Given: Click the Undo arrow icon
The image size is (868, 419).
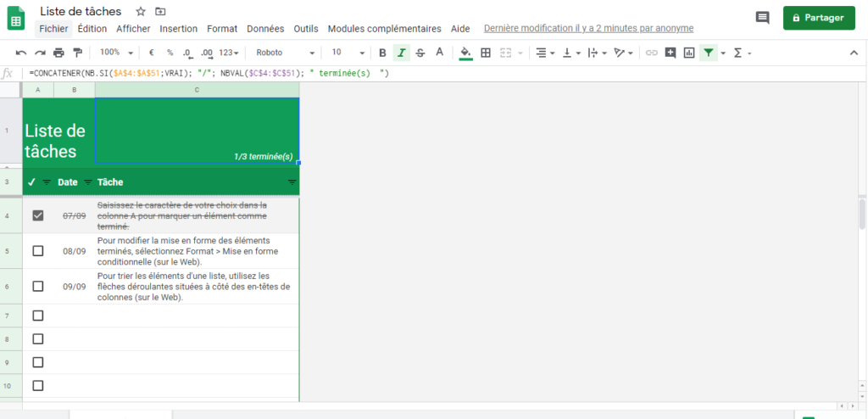Looking at the screenshot, I should (x=21, y=53).
